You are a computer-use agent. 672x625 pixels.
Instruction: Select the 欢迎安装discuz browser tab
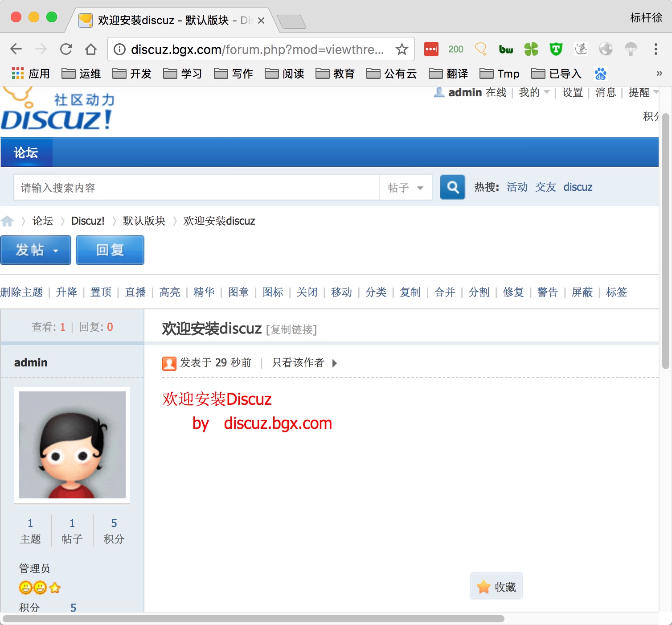pyautogui.click(x=172, y=21)
